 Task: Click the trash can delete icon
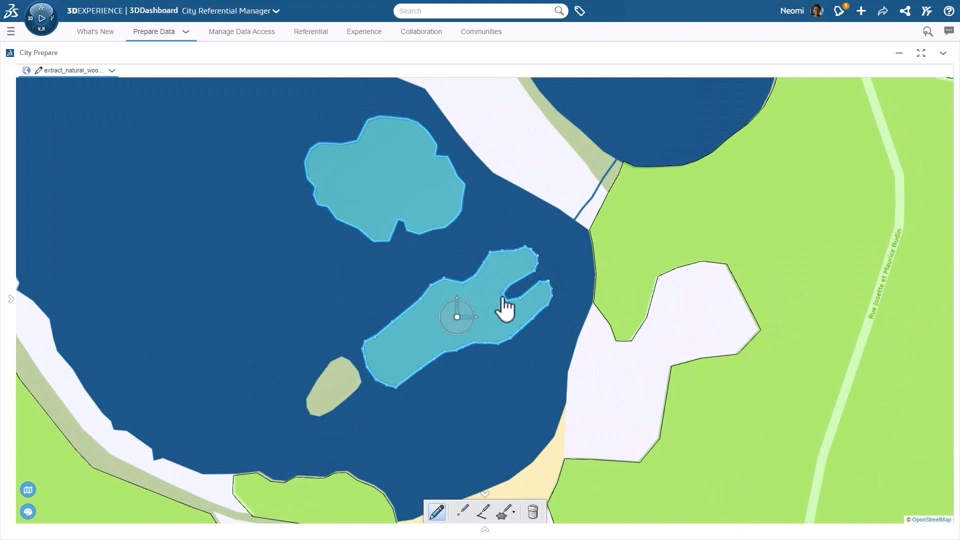533,512
